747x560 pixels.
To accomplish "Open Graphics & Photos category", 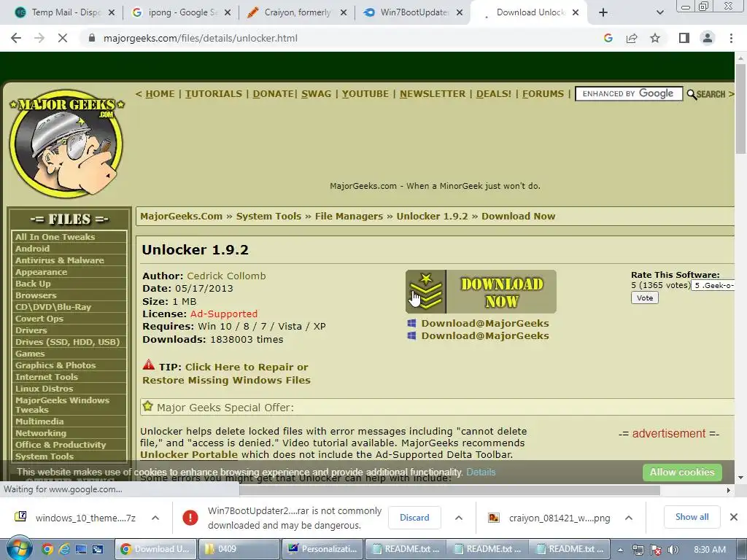I will point(55,365).
